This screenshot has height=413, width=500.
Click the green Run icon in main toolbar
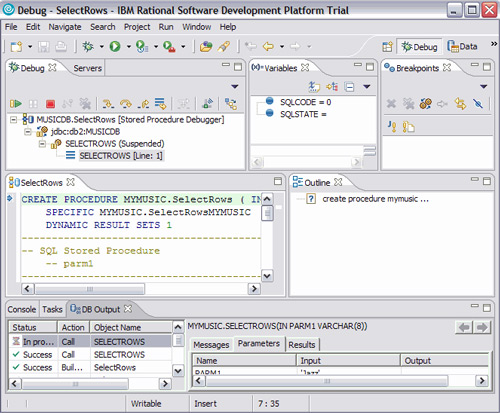[x=115, y=46]
